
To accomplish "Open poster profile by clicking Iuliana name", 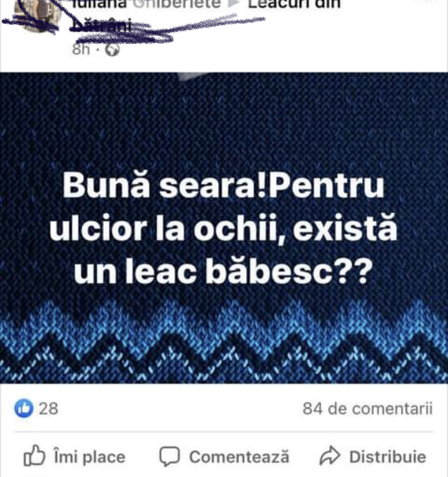I will click(x=99, y=4).
